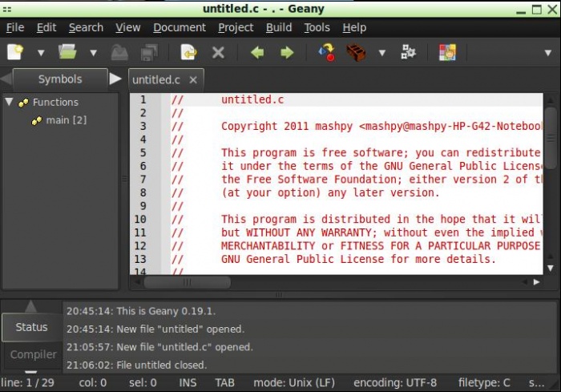Click the Compile toolbar icon
The height and width of the screenshot is (392, 561).
point(326,53)
